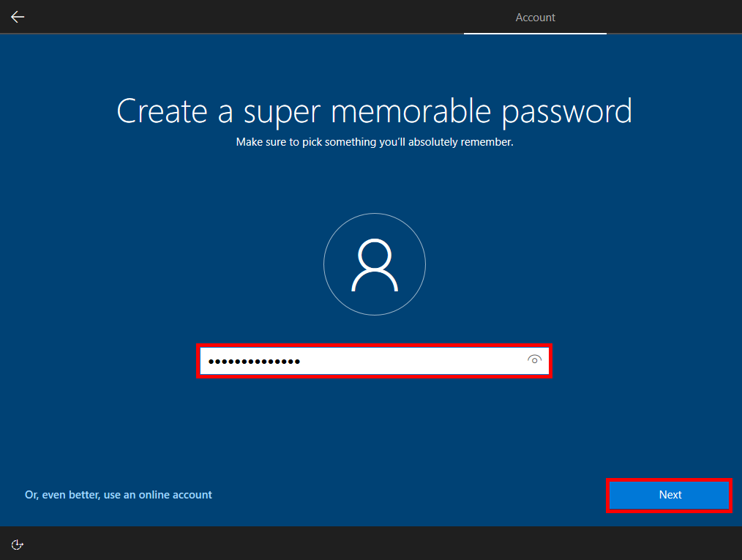Click the dark bottom bar's empty area
The image size is (742, 560).
[x=366, y=544]
